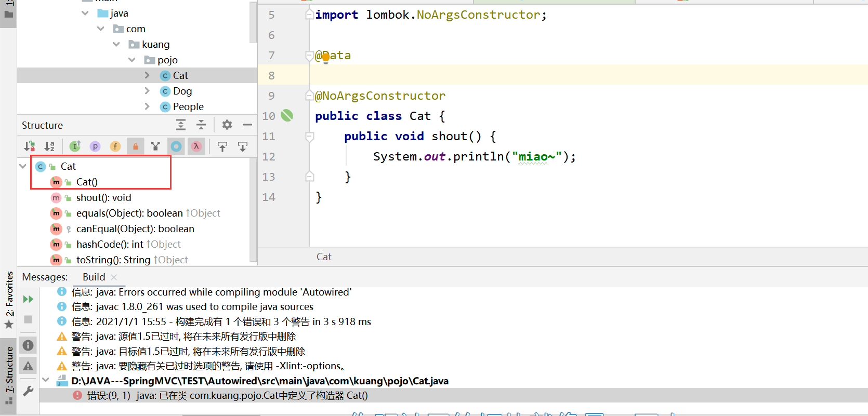
Task: Select warning about source value 1.5 obsolete
Action: click(183, 336)
